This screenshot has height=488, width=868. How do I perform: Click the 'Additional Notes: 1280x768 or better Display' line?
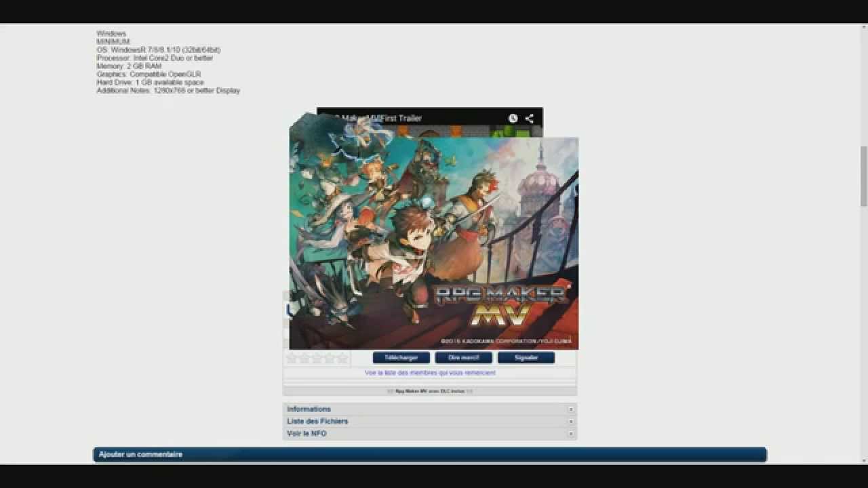[168, 91]
